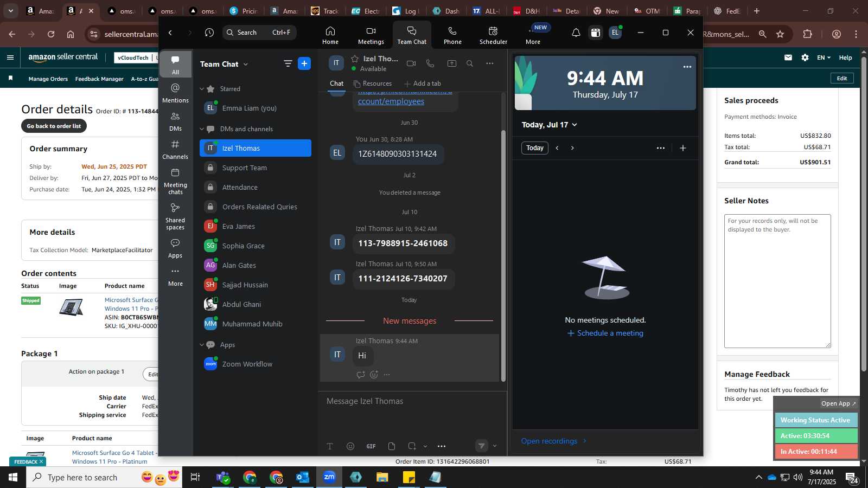This screenshot has width=868, height=488.
Task: Open send options dropdown arrow
Action: click(x=494, y=446)
